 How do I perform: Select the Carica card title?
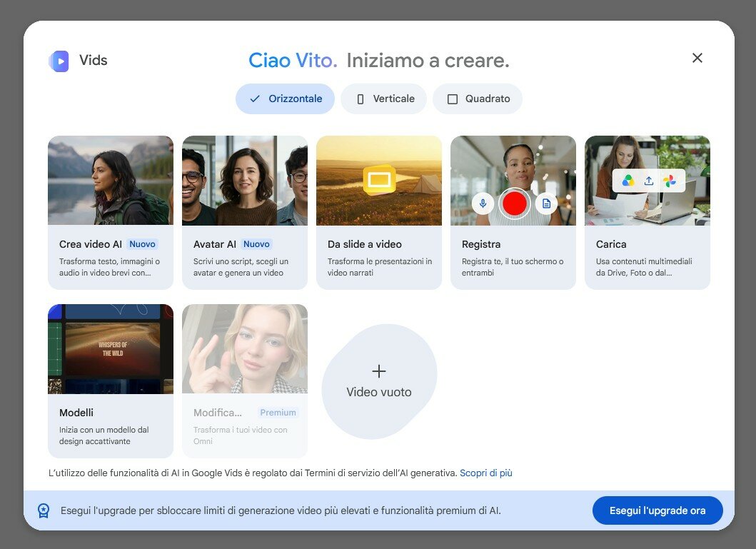(611, 244)
